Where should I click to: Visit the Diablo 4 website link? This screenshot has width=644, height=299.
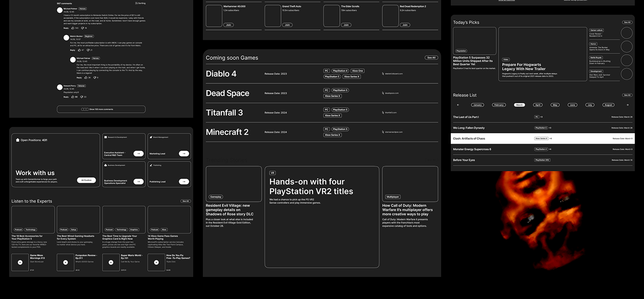pyautogui.click(x=392, y=74)
